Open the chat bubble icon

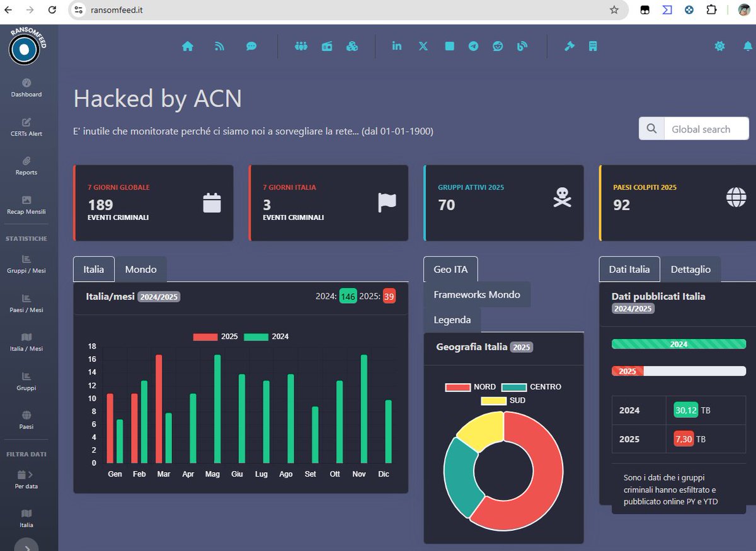[x=251, y=47]
